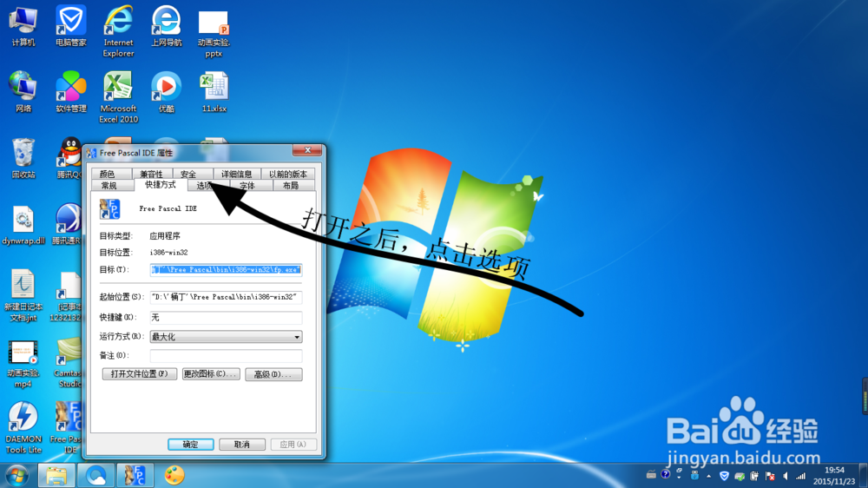868x488 pixels.
Task: Select the Microsoft Excel 2010 desktop shortcut
Action: click(118, 97)
